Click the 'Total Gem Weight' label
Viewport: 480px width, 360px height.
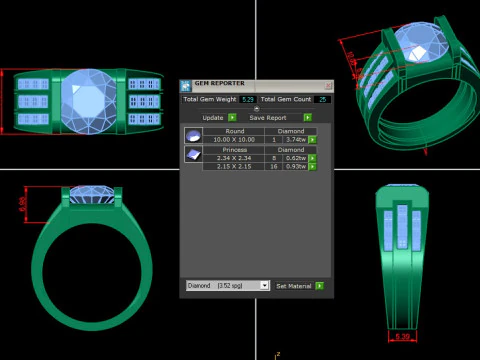(x=210, y=99)
